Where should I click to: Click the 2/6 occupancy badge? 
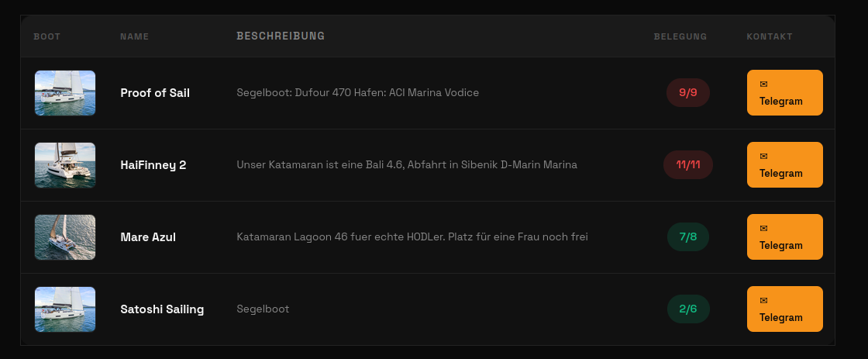(x=688, y=309)
